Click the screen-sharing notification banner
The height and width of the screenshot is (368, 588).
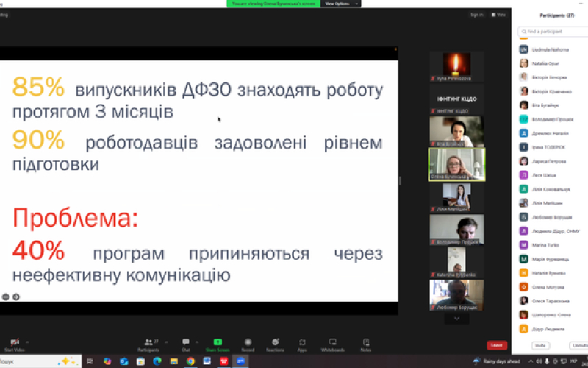click(273, 4)
